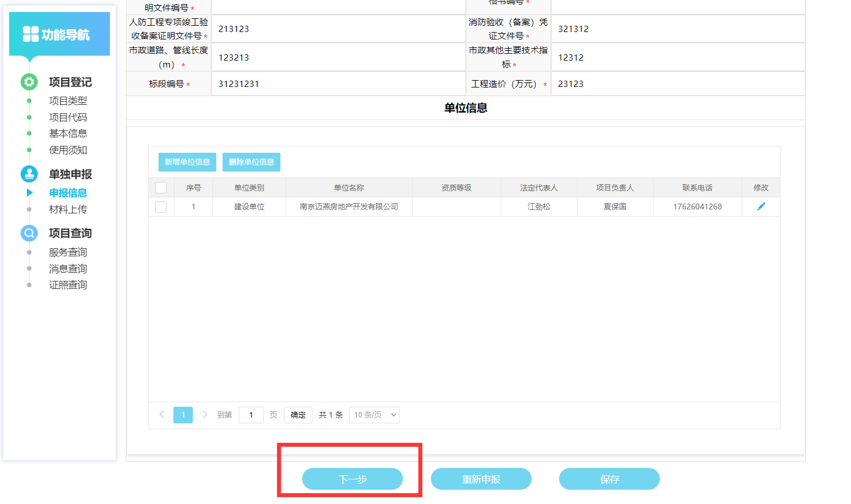The height and width of the screenshot is (504, 851).
Task: Open 材料上传 in the sidebar
Action: (68, 209)
